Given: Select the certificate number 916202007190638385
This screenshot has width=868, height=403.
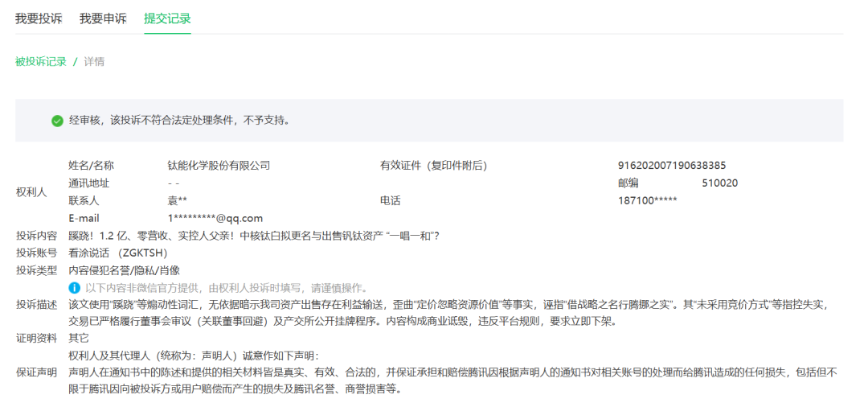Looking at the screenshot, I should coord(672,165).
